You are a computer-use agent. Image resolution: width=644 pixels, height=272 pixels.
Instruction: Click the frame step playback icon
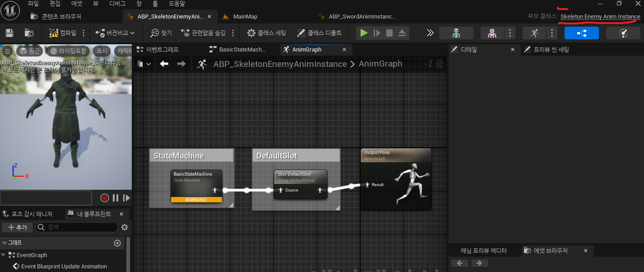point(377,33)
